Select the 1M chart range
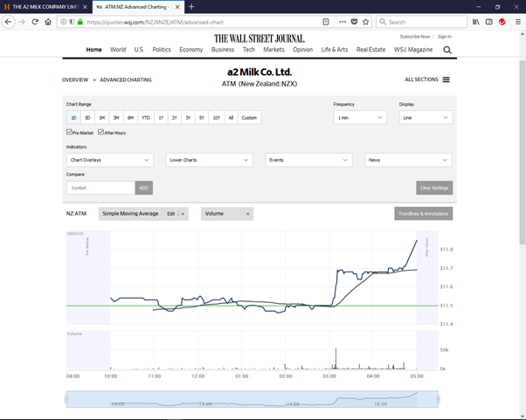Screen dimensions: 526x420 (102, 118)
